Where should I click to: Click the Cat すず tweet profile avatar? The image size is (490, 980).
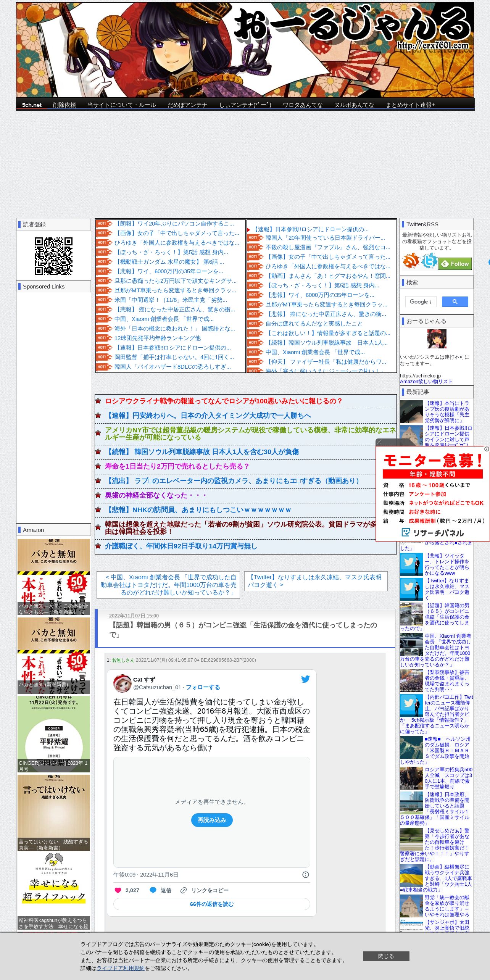[122, 683]
